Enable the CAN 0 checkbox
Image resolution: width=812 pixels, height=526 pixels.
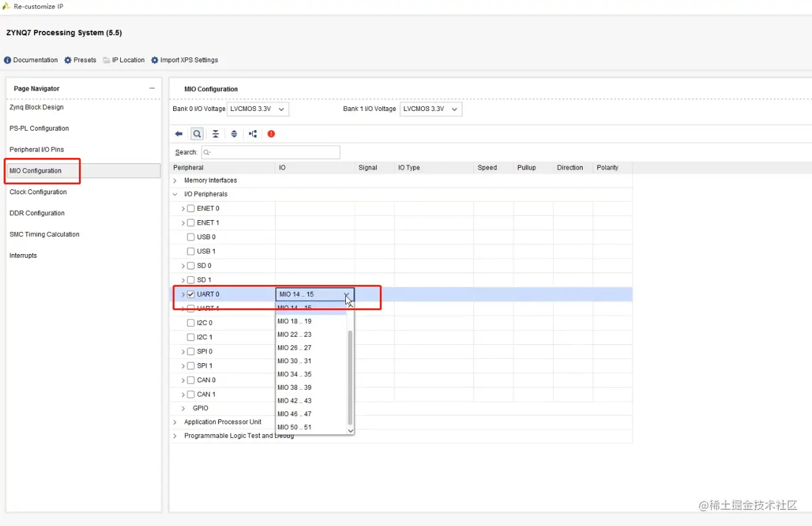coord(191,380)
